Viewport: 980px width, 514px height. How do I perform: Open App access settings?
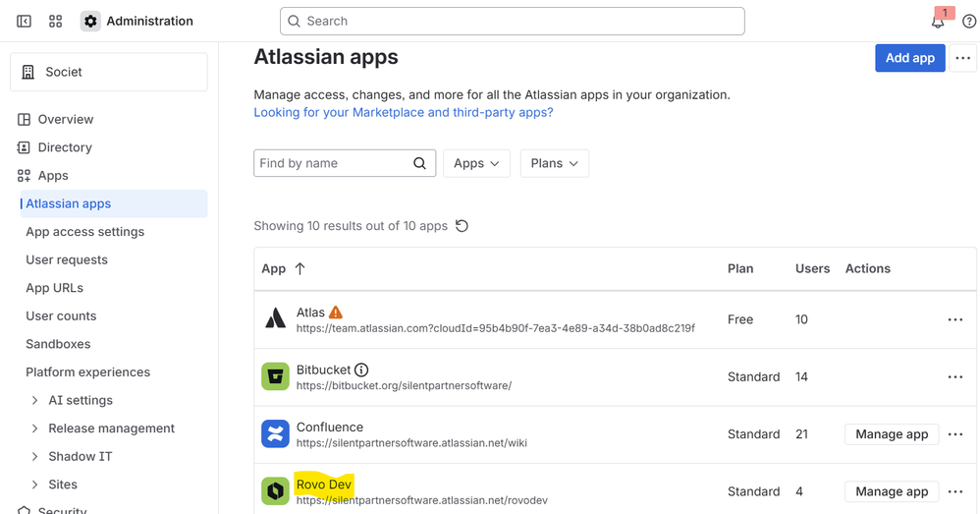pyautogui.click(x=85, y=232)
